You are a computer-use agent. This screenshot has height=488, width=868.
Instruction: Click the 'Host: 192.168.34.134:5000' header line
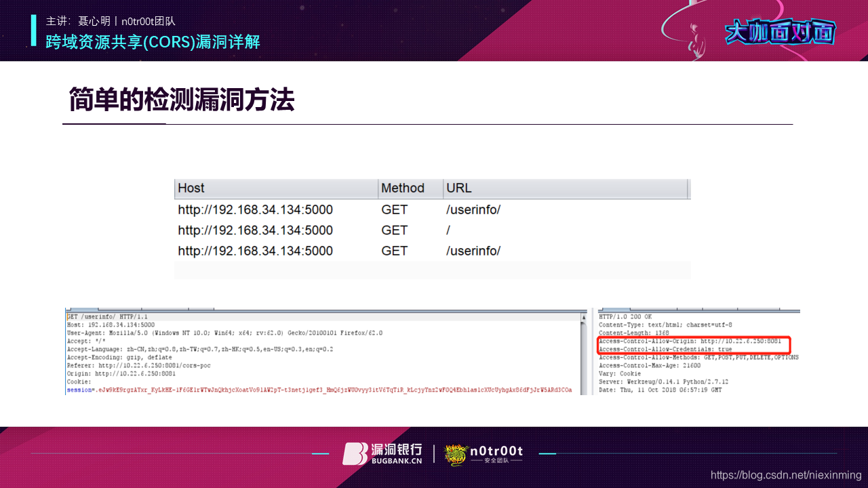click(111, 325)
